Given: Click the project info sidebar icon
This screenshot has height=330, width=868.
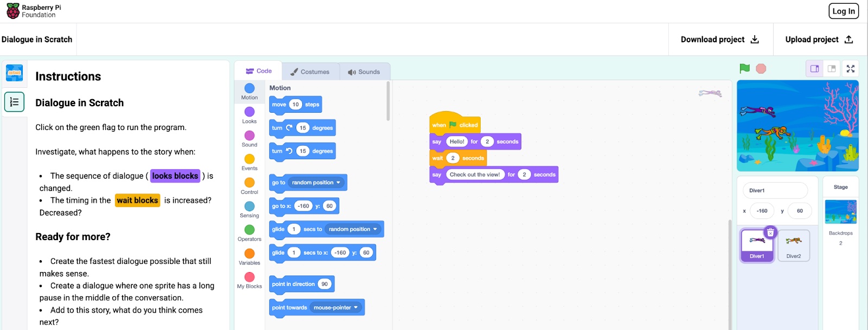Looking at the screenshot, I should (x=14, y=73).
